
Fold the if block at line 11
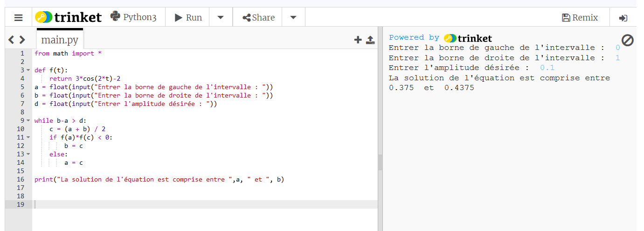click(x=28, y=138)
